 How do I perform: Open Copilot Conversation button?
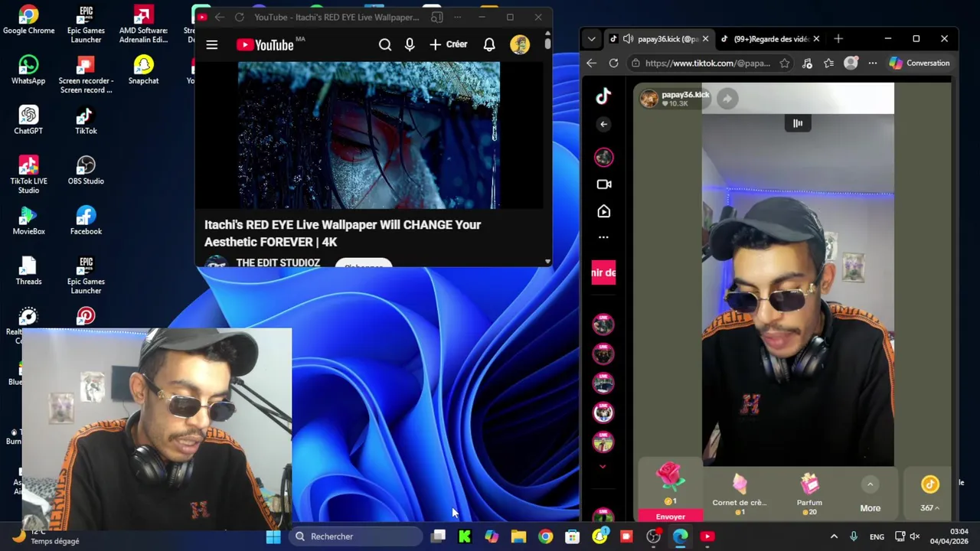(919, 64)
